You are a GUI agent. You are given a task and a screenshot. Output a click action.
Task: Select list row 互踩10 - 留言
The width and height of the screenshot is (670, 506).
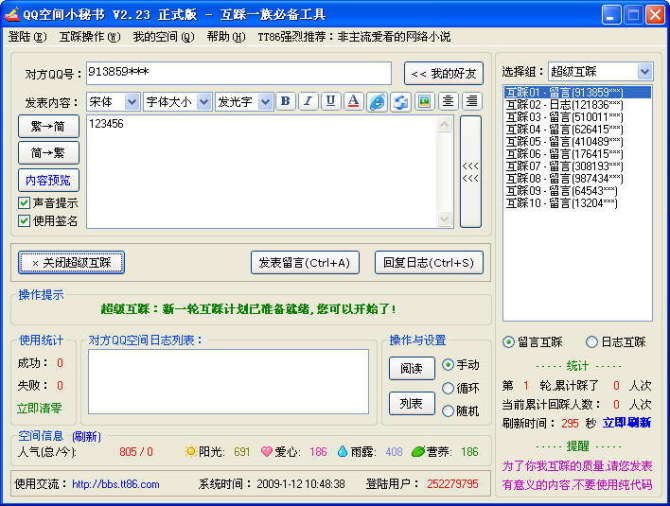577,203
